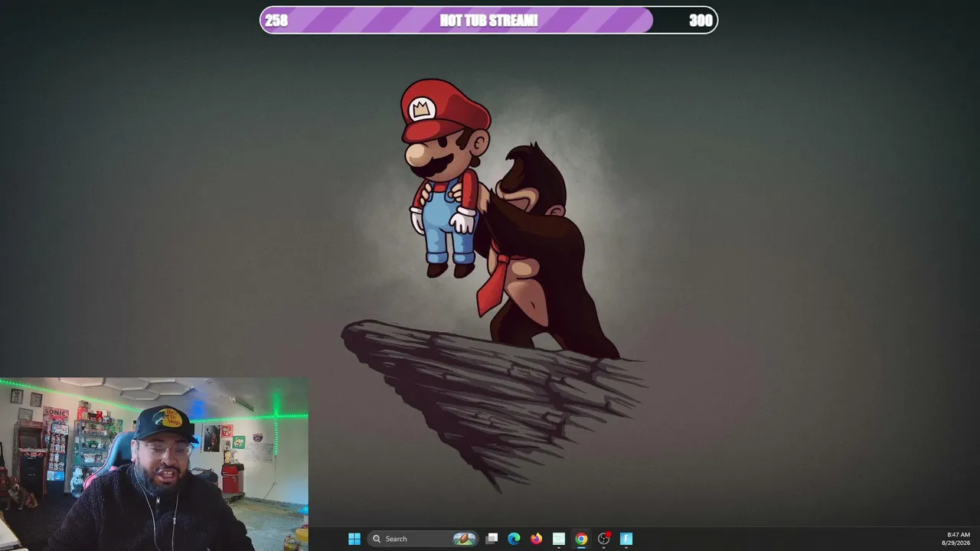Open the Windows Start menu
The width and height of the screenshot is (980, 551).
coord(354,539)
